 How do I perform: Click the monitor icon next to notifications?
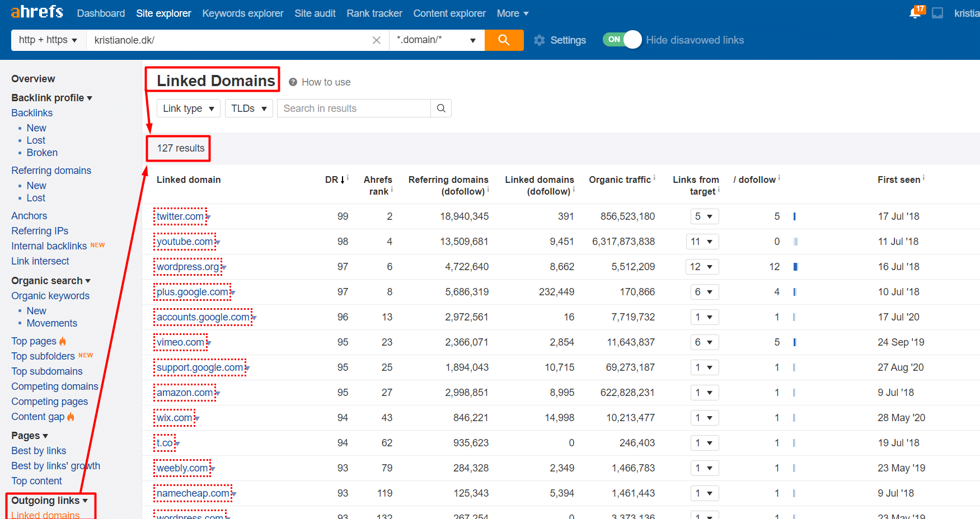pos(937,13)
